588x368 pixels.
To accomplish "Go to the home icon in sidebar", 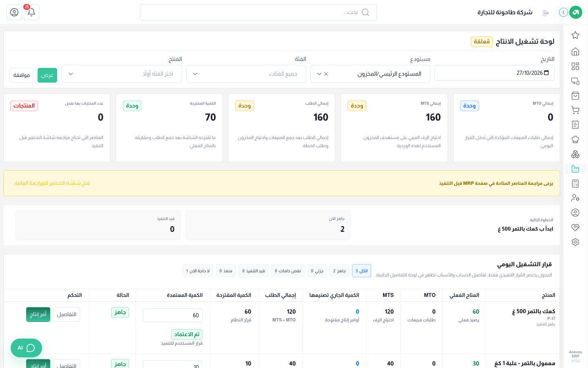I will point(575,52).
